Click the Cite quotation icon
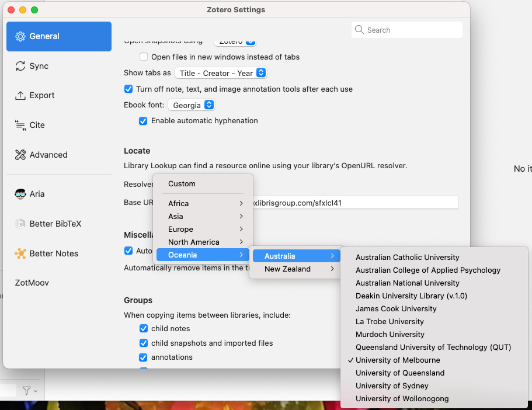This screenshot has width=532, height=410. point(20,125)
